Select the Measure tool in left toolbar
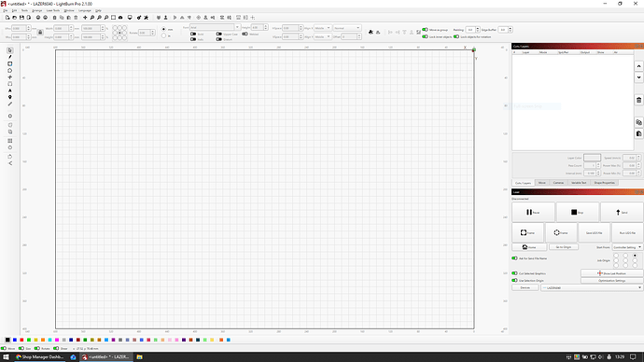 pos(10,104)
